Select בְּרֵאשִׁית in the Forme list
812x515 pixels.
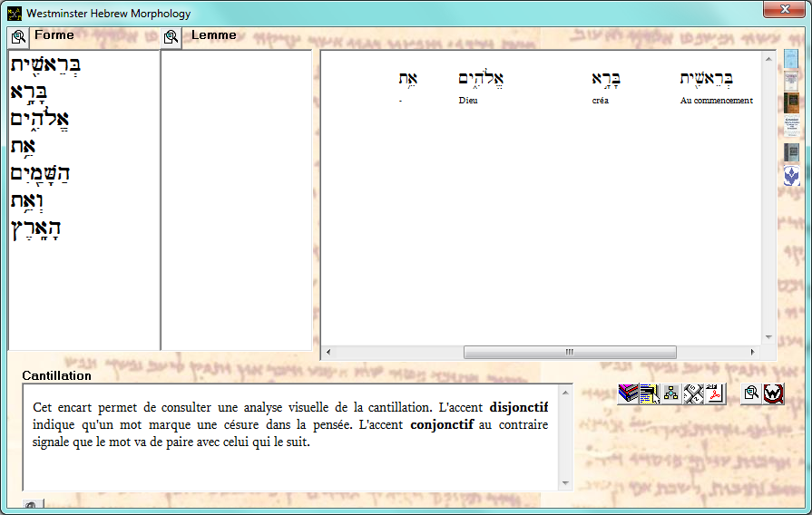coord(45,64)
